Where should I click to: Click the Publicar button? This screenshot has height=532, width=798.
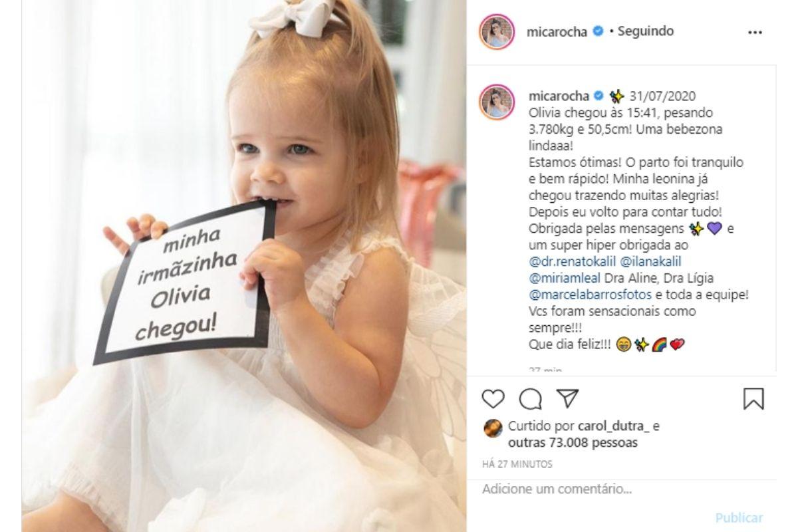click(x=739, y=517)
